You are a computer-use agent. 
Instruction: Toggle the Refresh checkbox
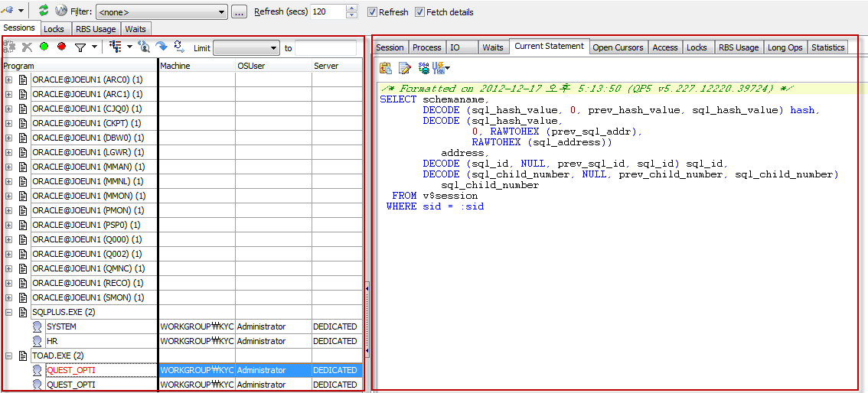click(372, 12)
